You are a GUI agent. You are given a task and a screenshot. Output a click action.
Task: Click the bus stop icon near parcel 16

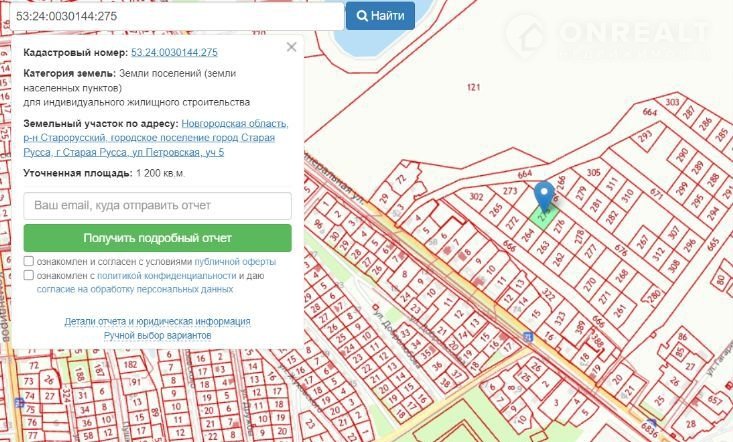pyautogui.click(x=527, y=336)
